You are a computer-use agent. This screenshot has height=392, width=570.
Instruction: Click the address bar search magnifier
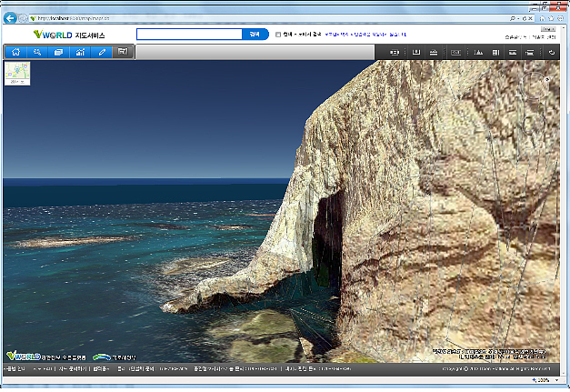click(x=512, y=18)
